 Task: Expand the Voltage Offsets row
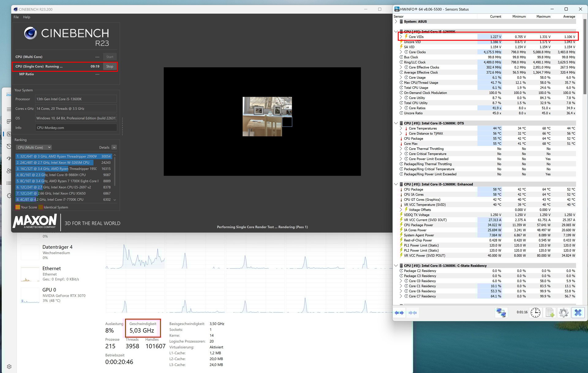(401, 210)
